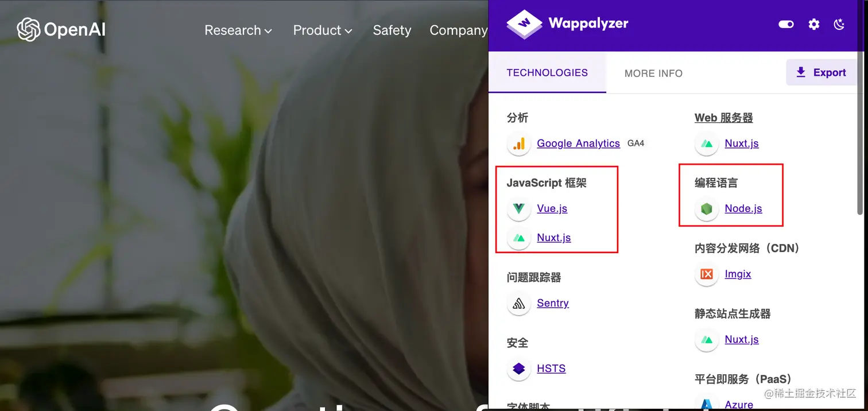Open the Imgix link
868x411 pixels.
738,274
